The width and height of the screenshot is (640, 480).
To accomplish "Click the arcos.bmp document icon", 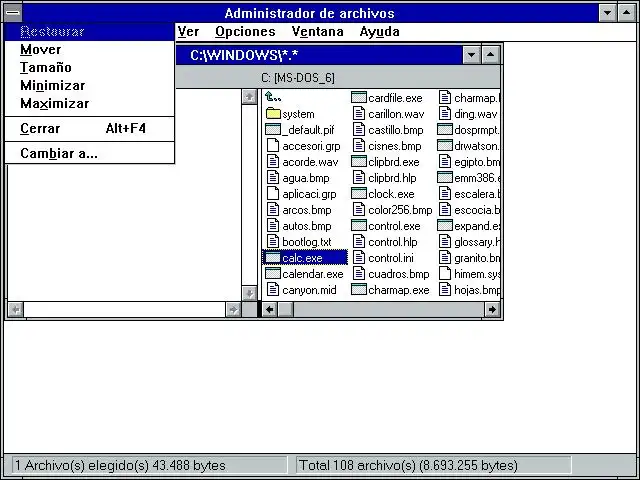I will (x=273, y=209).
